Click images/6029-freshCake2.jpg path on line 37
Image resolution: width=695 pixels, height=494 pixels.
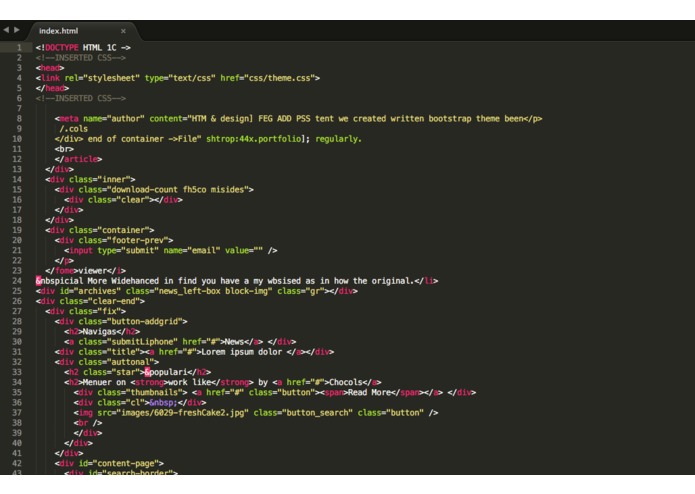pyautogui.click(x=183, y=413)
